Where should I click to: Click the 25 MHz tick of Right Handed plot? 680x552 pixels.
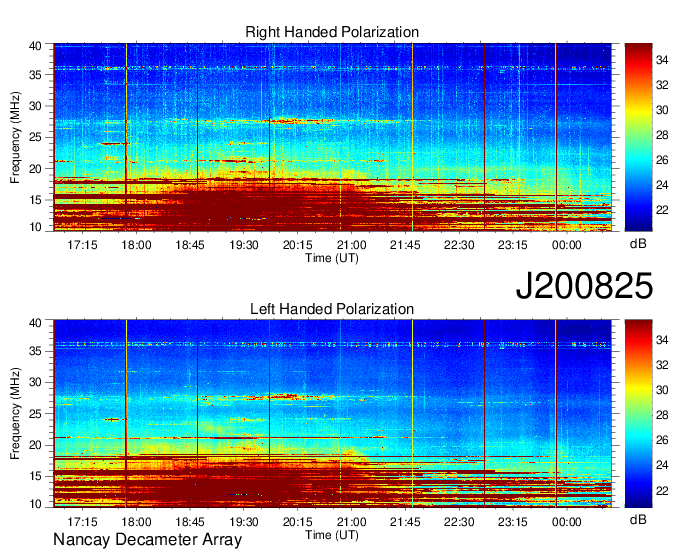[35, 137]
